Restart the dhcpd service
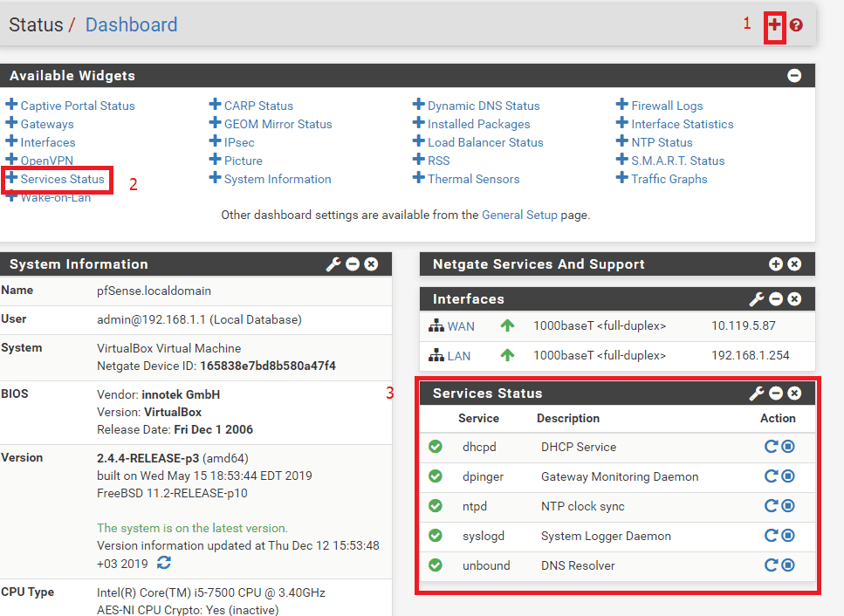This screenshot has height=616, width=844. click(x=771, y=447)
